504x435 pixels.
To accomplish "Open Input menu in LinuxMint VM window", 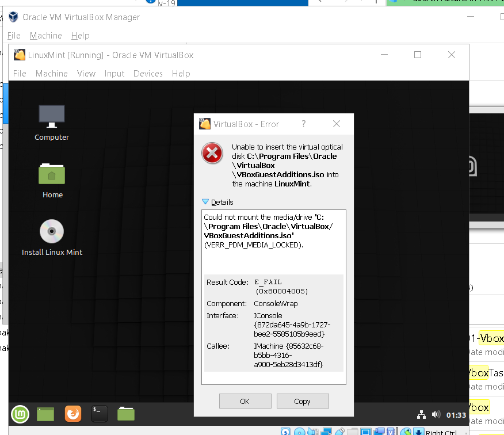I will [114, 74].
